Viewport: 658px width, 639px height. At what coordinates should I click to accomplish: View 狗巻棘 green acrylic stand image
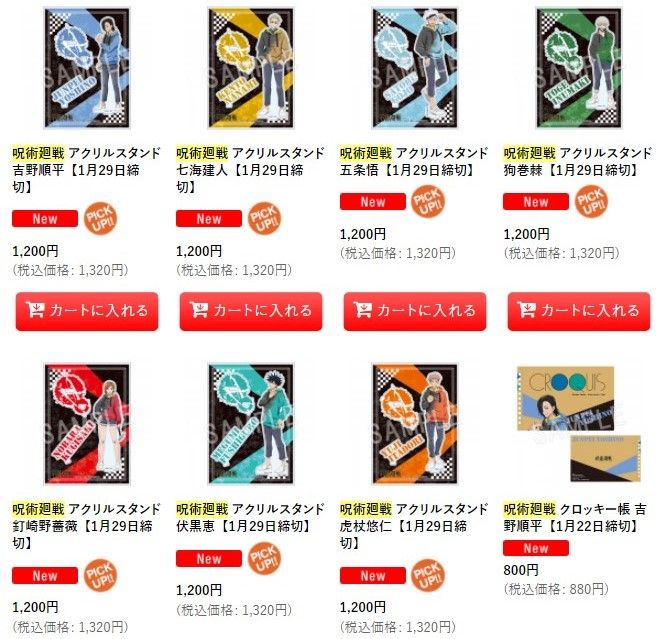tap(579, 68)
